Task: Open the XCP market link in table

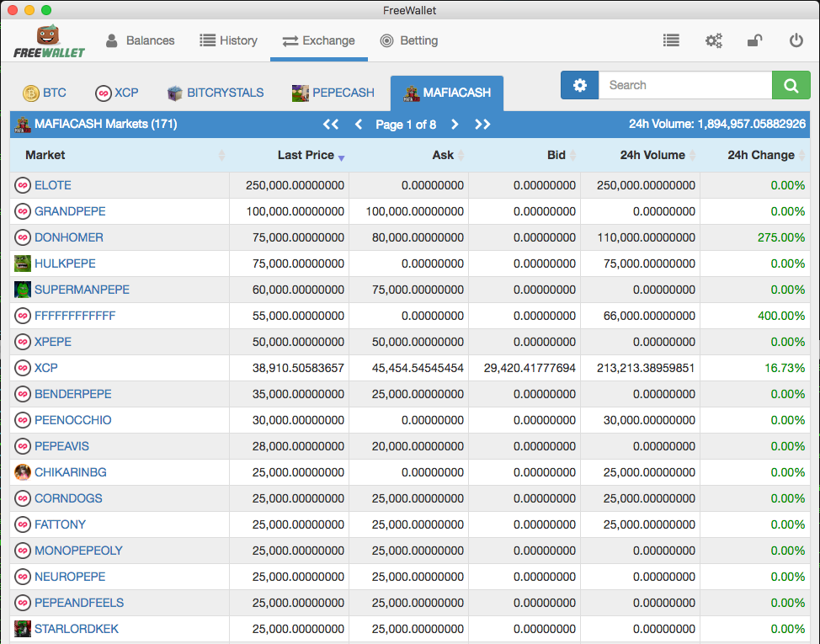Action: 46,368
